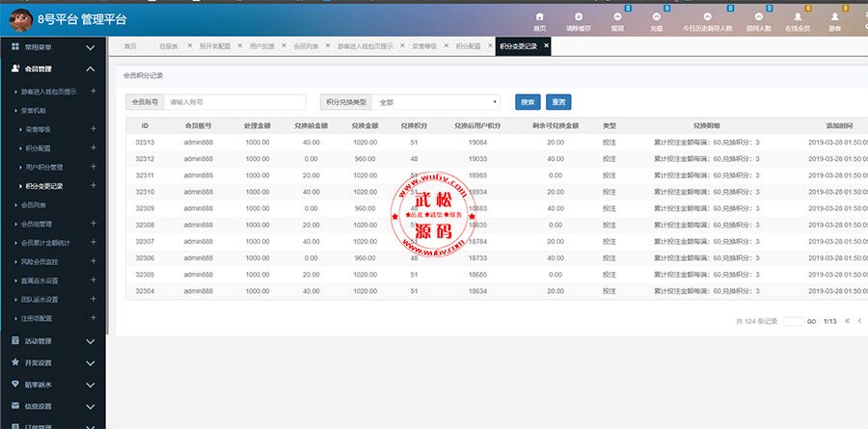This screenshot has height=429, width=868.
Task: Switch to the 游客进入钱包页提示 tab
Action: click(366, 46)
